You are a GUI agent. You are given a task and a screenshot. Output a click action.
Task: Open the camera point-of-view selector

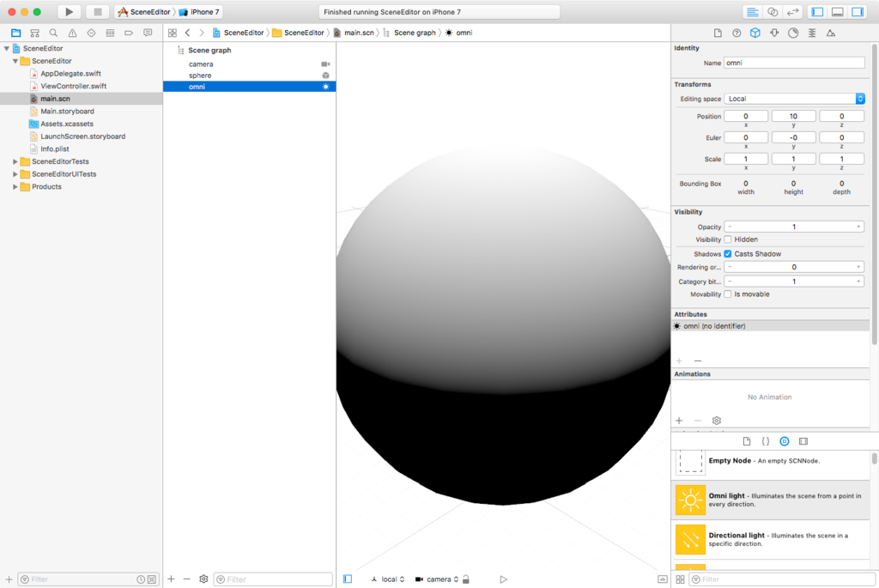[x=437, y=579]
